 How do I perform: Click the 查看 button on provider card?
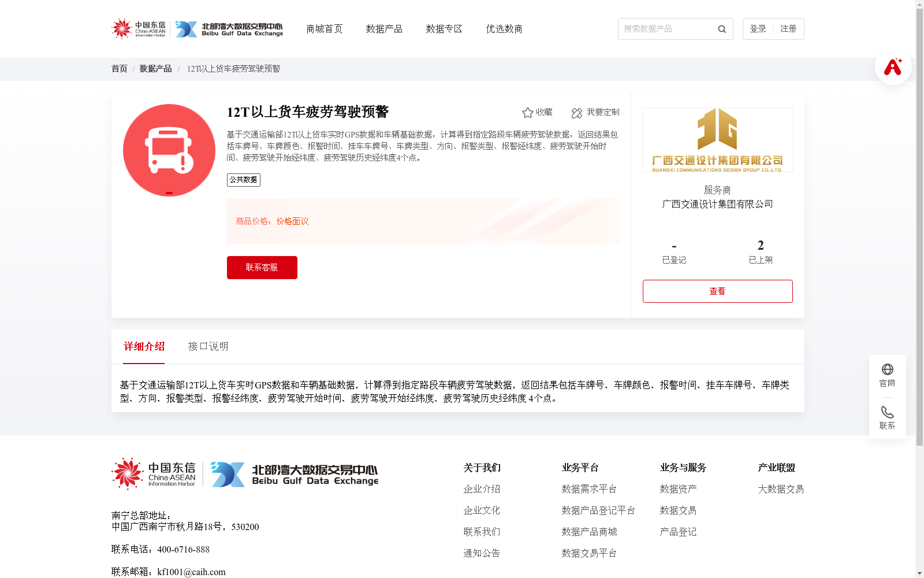717,291
